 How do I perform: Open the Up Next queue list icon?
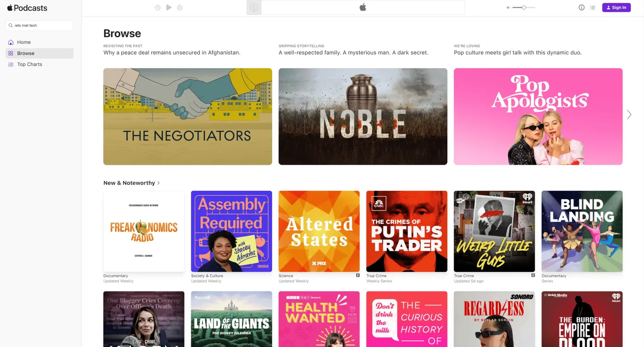pyautogui.click(x=593, y=8)
